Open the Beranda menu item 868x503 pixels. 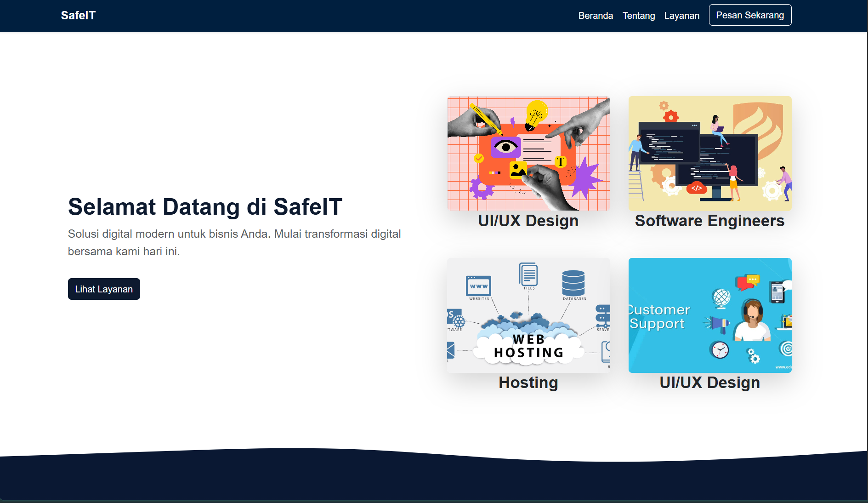point(596,15)
